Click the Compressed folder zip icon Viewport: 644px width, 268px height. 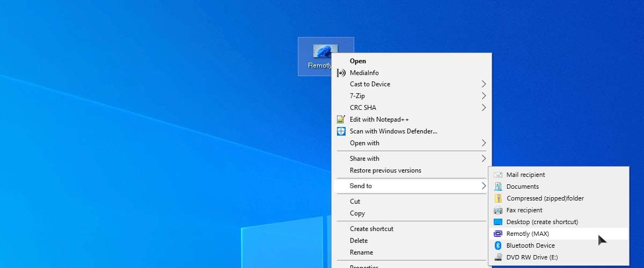pyautogui.click(x=498, y=198)
